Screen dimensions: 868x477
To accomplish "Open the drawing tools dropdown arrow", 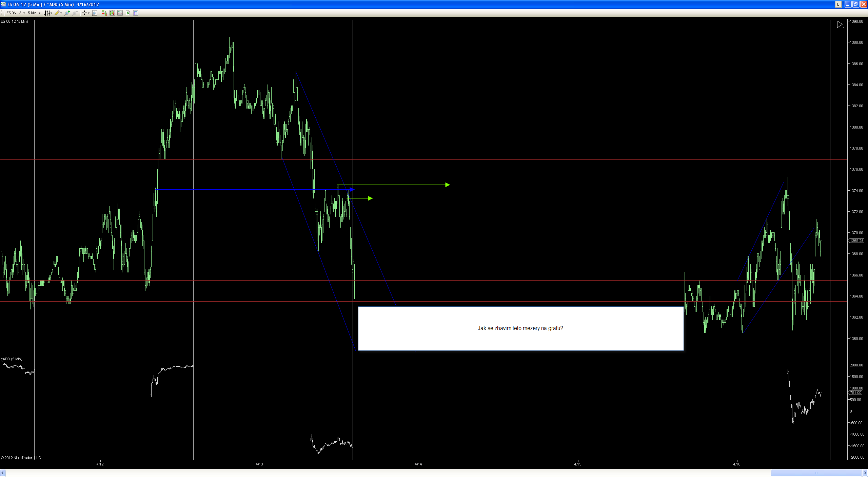I will [61, 13].
